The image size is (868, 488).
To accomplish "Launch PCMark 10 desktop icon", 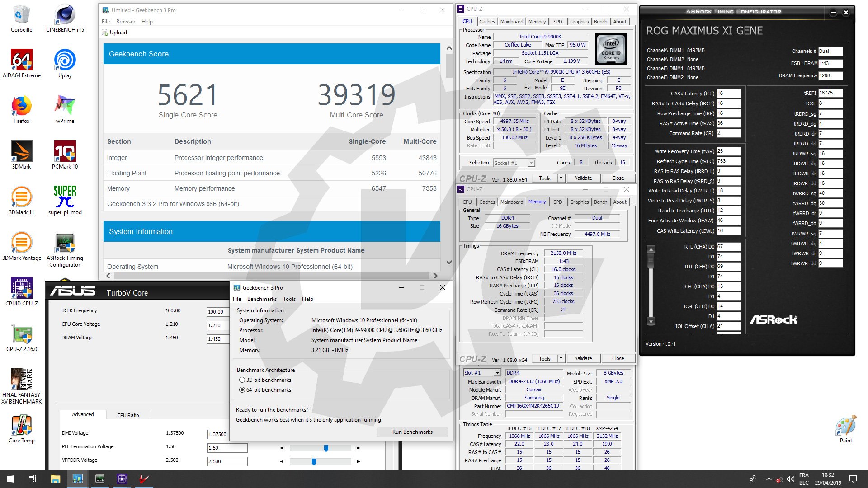I will click(x=65, y=155).
